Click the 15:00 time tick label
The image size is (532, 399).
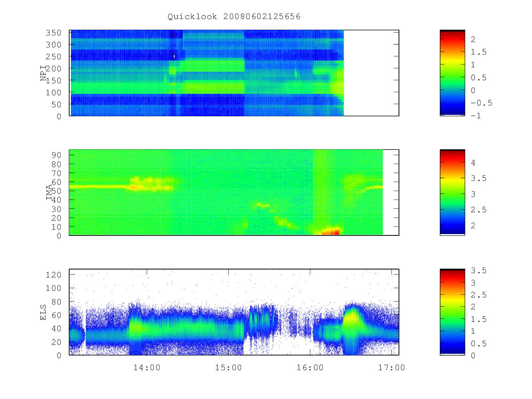(228, 367)
